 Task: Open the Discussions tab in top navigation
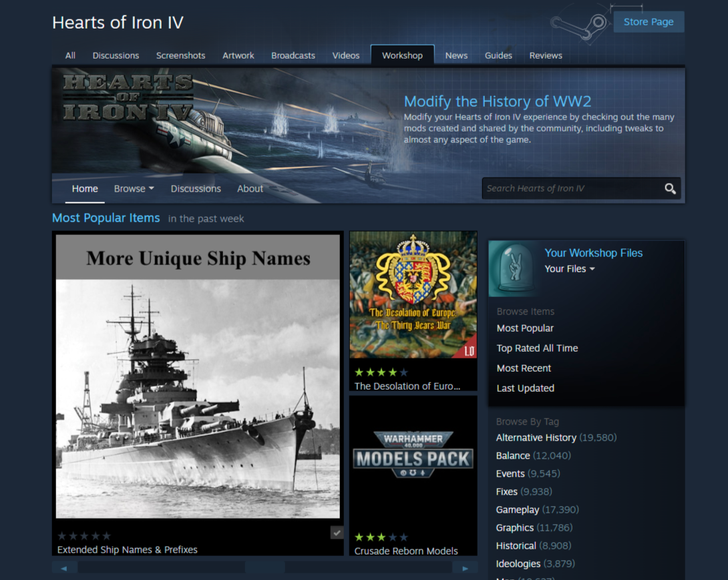116,55
